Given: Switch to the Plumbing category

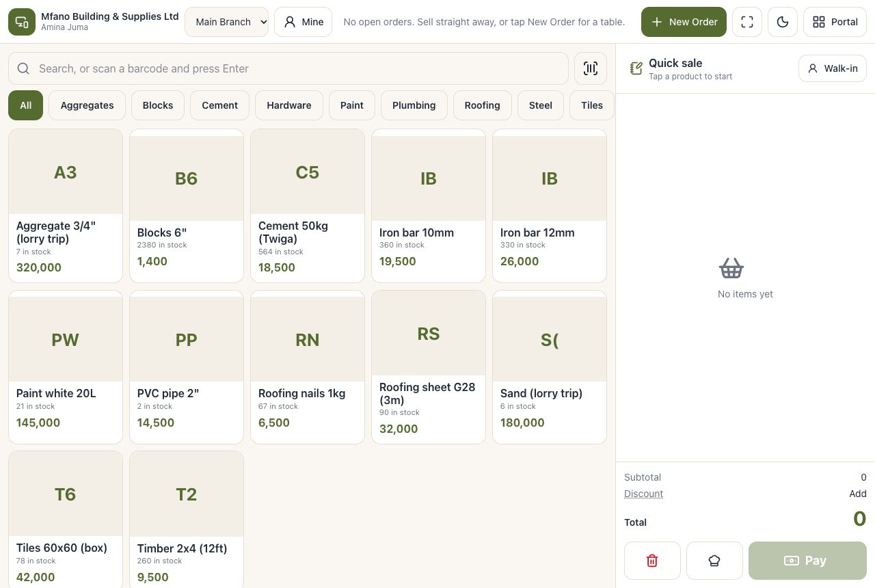Looking at the screenshot, I should coord(414,105).
